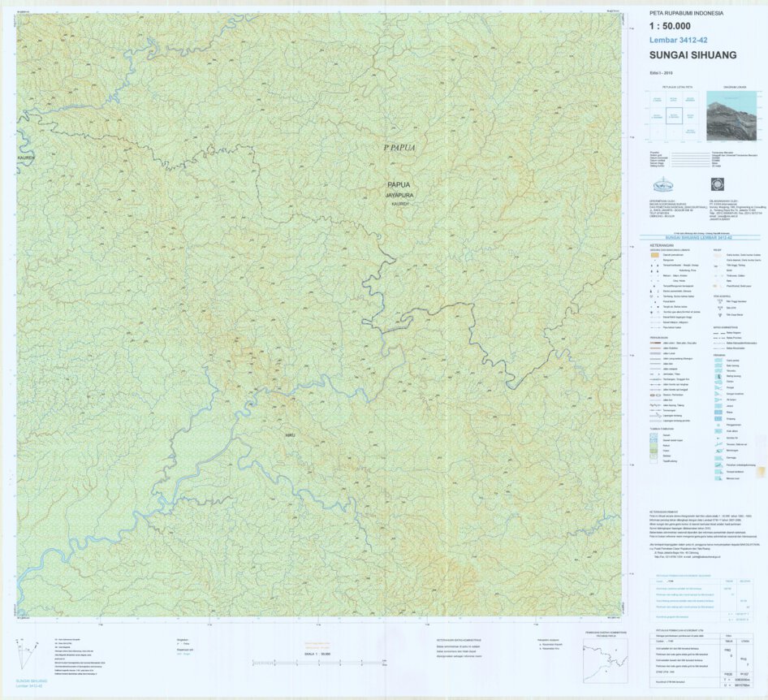This screenshot has height=700, width=768.
Task: Click the 'SUNGAI SIHUANG' map title
Action: [x=692, y=55]
